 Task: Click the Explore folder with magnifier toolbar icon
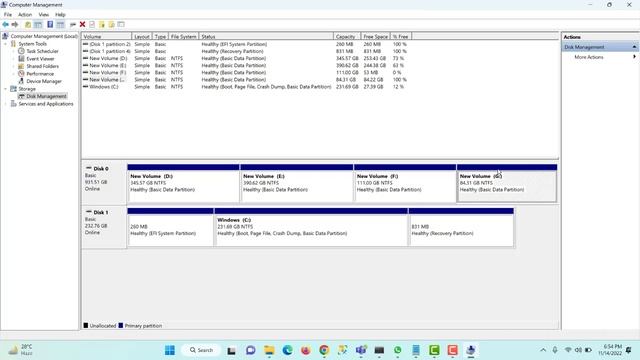pos(111,24)
